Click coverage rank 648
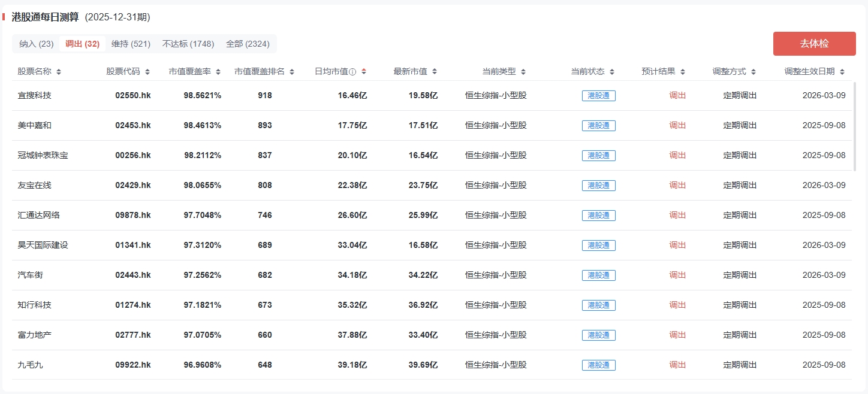This screenshot has width=868, height=394. (x=264, y=365)
